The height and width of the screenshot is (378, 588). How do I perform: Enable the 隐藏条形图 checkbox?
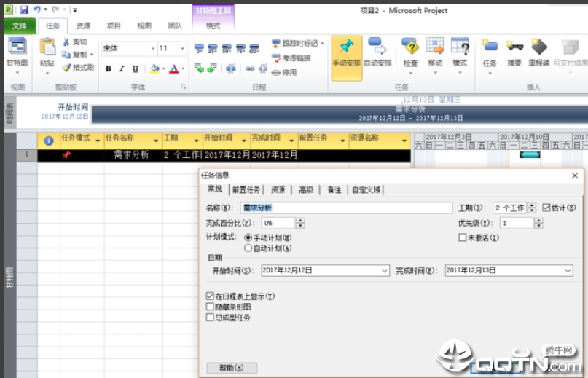(211, 307)
